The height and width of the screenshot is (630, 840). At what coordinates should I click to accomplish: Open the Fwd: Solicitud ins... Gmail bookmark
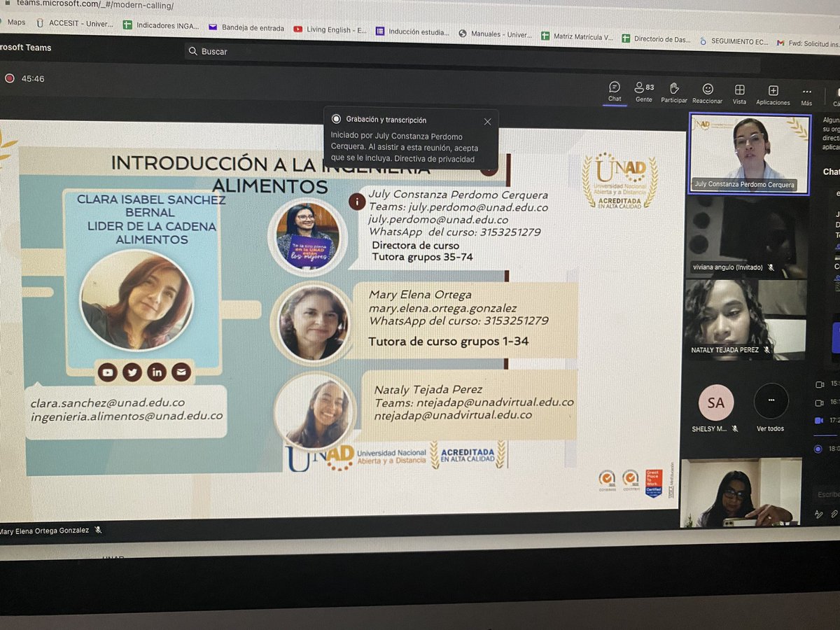[808, 43]
